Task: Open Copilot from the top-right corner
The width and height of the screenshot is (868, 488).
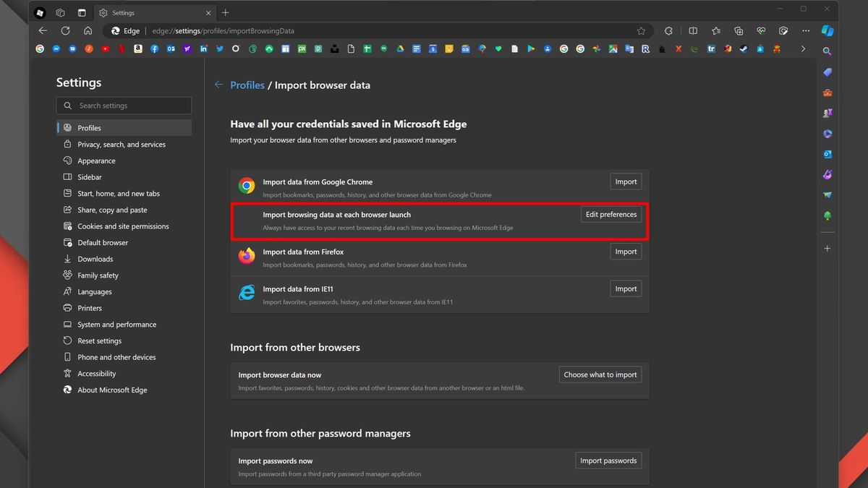Action: pos(827,31)
